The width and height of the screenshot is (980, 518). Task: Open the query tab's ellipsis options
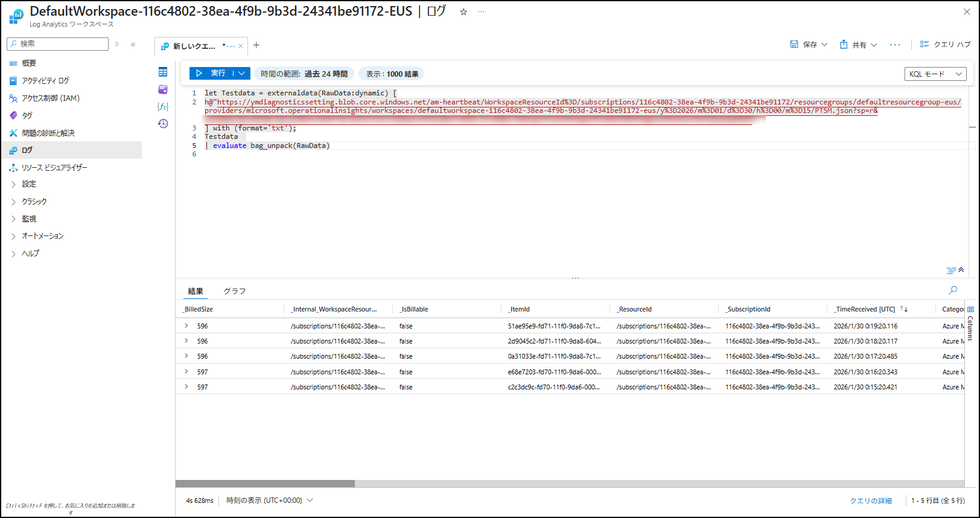(x=231, y=46)
